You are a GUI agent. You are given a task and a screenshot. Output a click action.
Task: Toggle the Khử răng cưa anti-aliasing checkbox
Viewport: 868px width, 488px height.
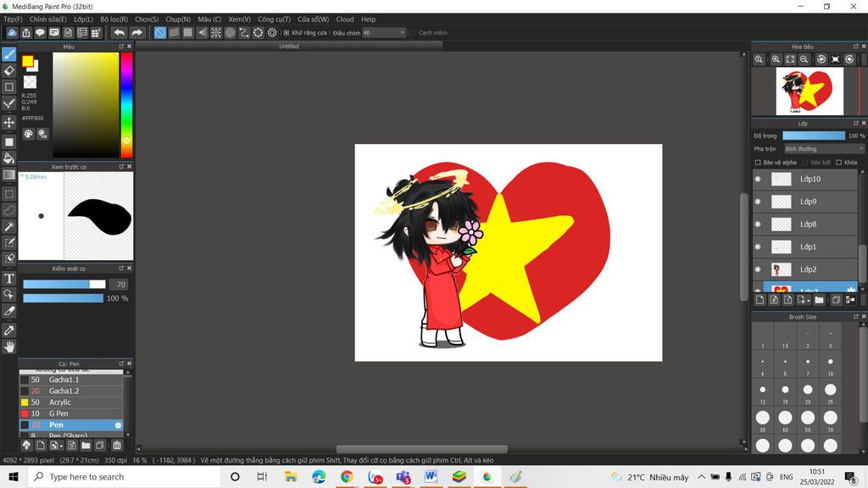[x=287, y=33]
